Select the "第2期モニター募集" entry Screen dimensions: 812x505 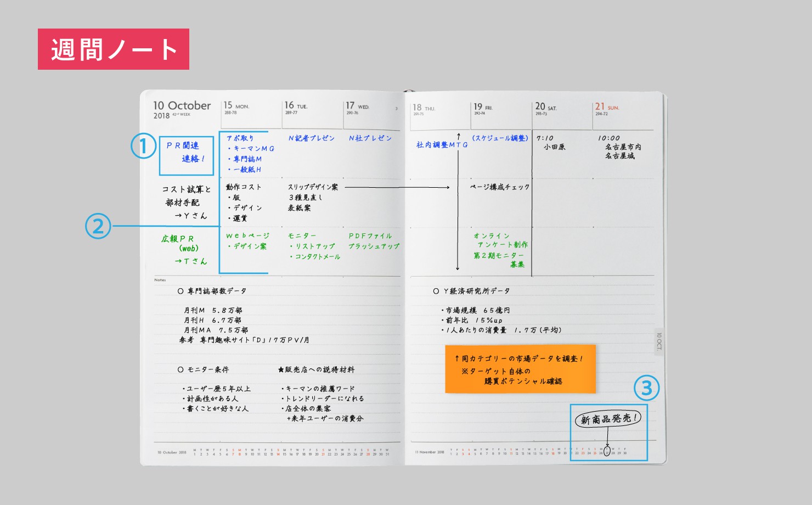click(x=499, y=260)
